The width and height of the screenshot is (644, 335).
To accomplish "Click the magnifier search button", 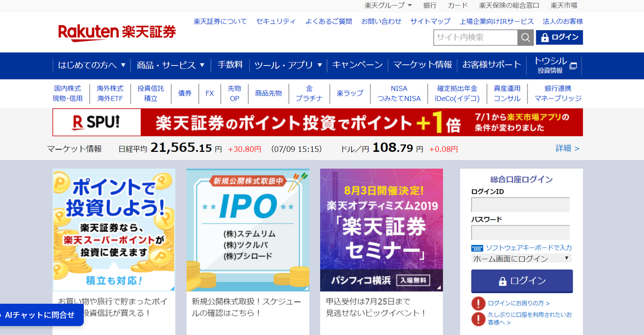I will 526,38.
